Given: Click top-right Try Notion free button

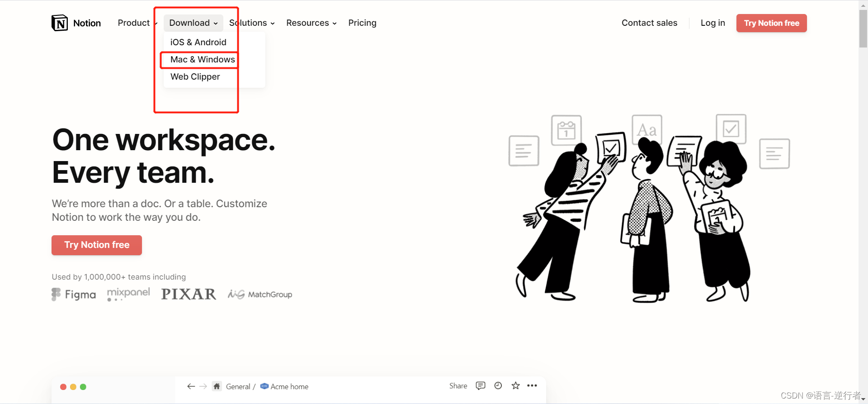Looking at the screenshot, I should click(772, 23).
